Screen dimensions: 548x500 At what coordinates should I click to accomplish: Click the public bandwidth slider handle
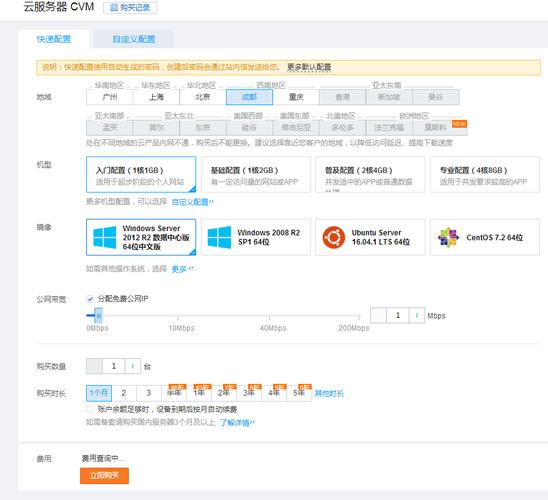click(99, 316)
